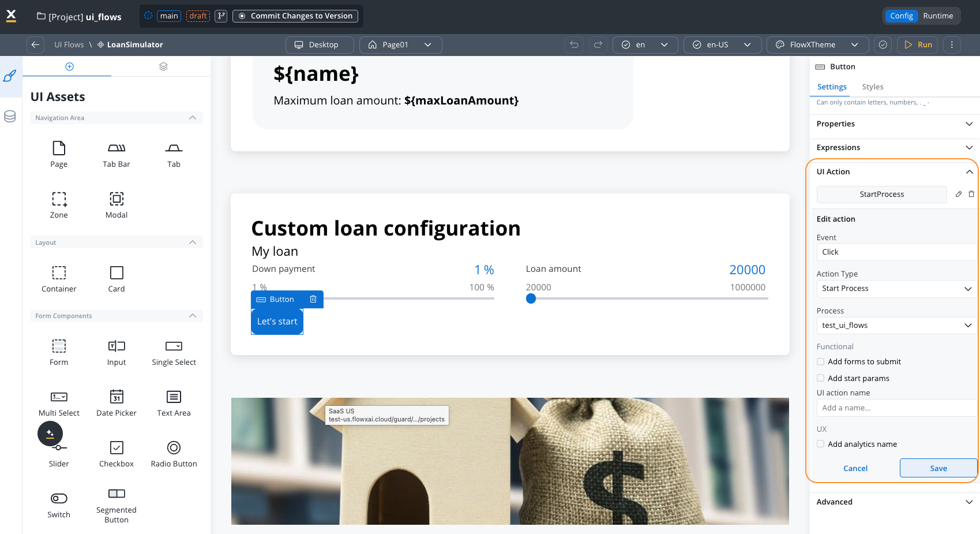The width and height of the screenshot is (980, 534).
Task: Open the three-dot more options menu
Action: pyautogui.click(x=952, y=44)
